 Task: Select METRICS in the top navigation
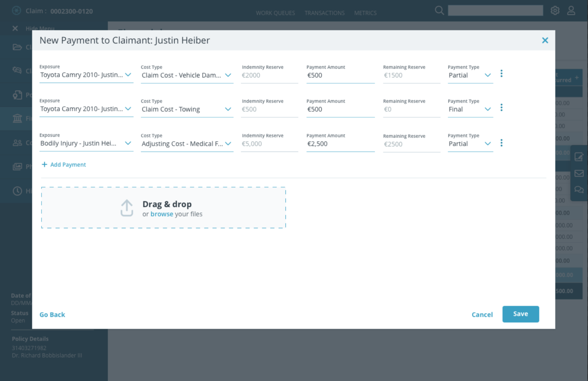pyautogui.click(x=365, y=13)
